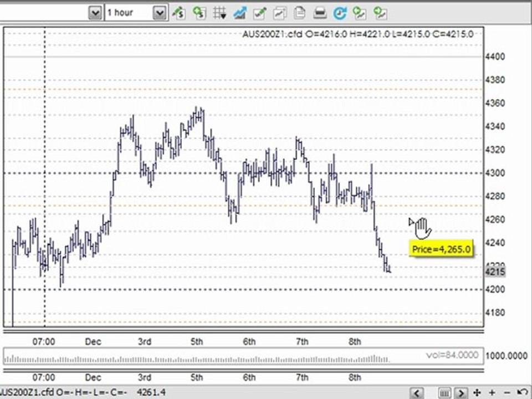Click the 4360 price axis label
The width and height of the screenshot is (532, 399).
(x=495, y=103)
